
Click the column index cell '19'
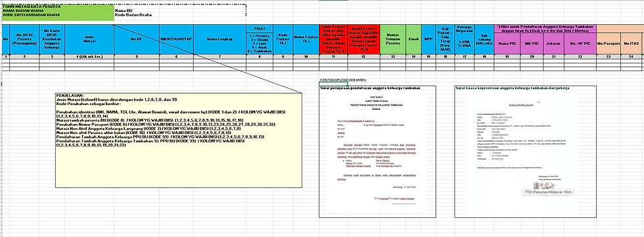click(507, 56)
